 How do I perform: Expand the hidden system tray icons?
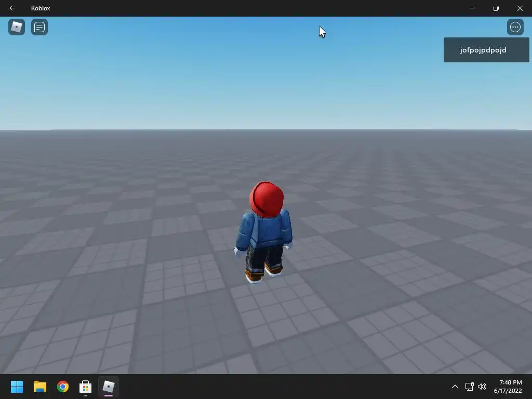click(455, 387)
